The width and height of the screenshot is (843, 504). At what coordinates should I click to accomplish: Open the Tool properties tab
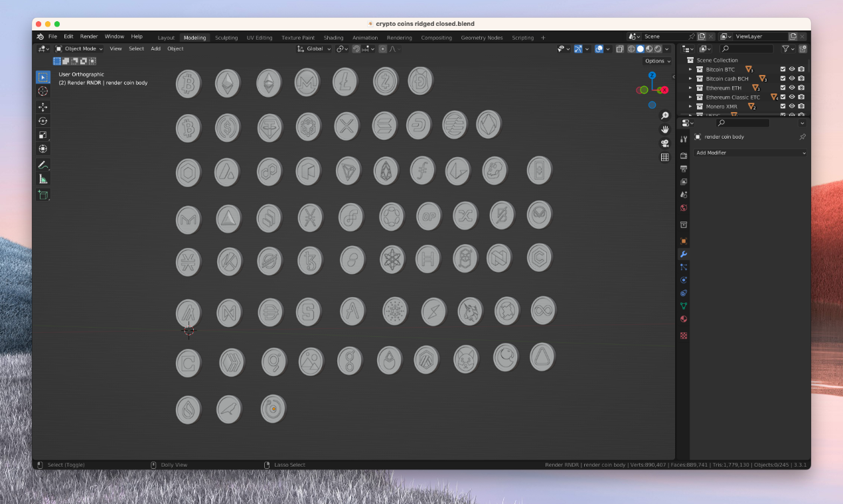[x=684, y=138]
